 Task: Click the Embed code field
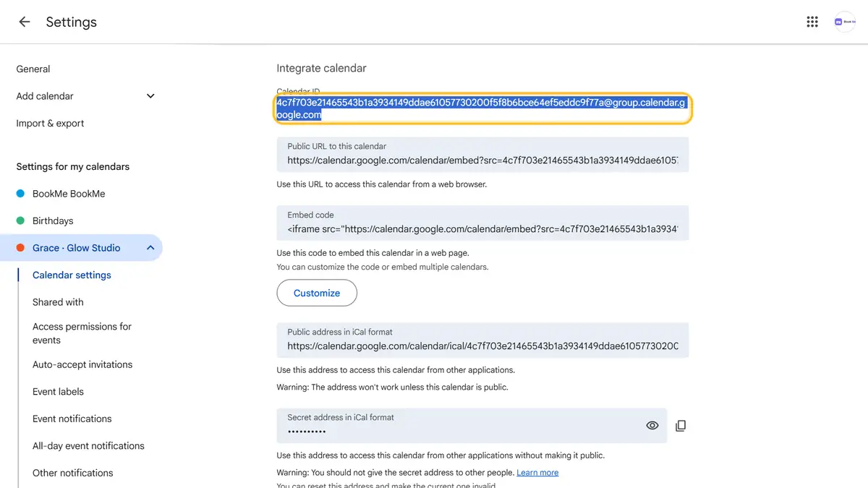pyautogui.click(x=482, y=223)
